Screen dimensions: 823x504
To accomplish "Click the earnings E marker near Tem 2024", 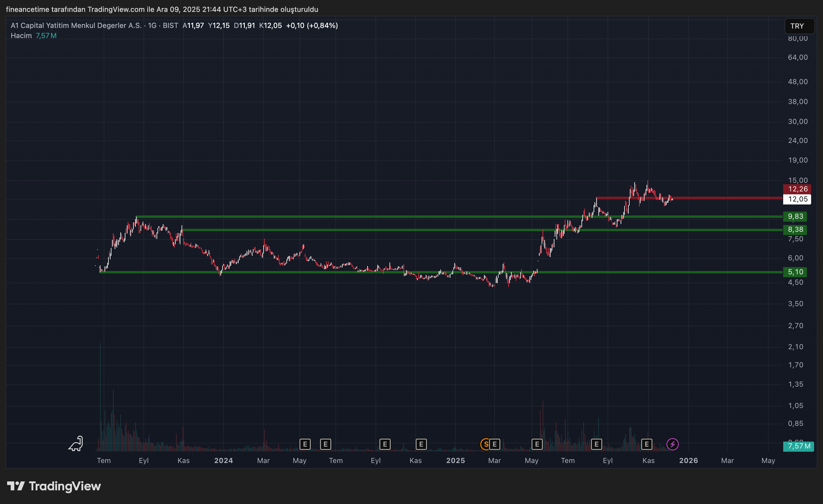I will tap(325, 444).
